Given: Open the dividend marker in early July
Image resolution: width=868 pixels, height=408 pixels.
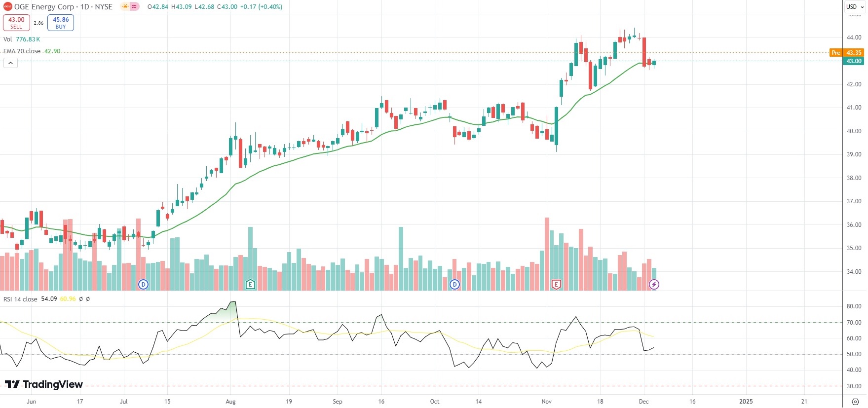Looking at the screenshot, I should click(143, 284).
